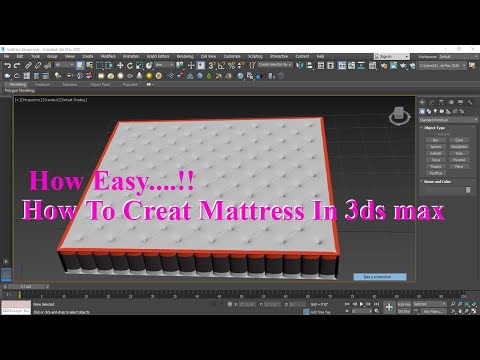
Task: Click the Set Key plus button
Action: pos(389,307)
